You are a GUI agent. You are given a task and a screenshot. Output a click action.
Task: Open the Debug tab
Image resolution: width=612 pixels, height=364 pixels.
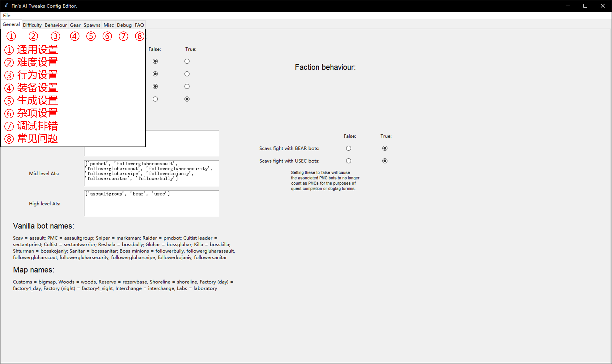tap(124, 25)
